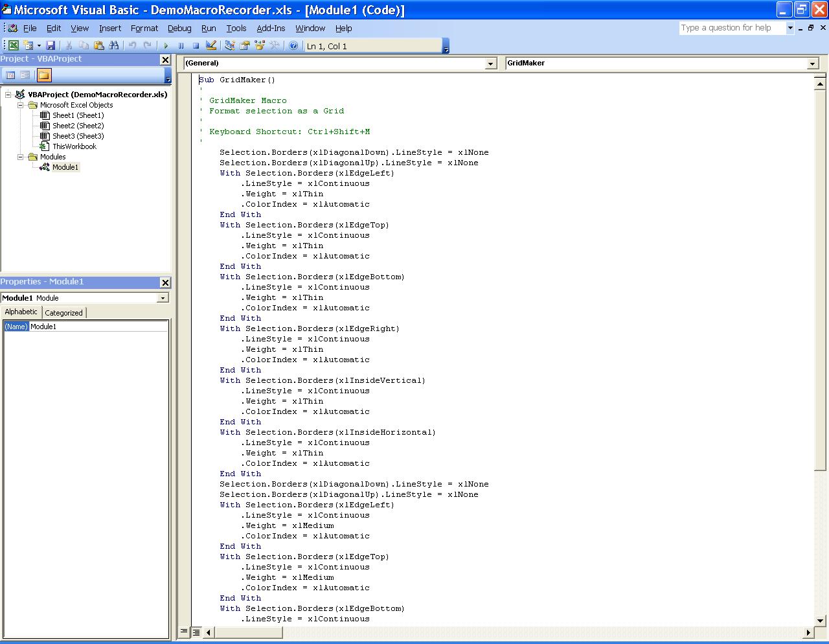Screen dimensions: 829x644
Task: Open the Debug menu
Action: tap(179, 28)
